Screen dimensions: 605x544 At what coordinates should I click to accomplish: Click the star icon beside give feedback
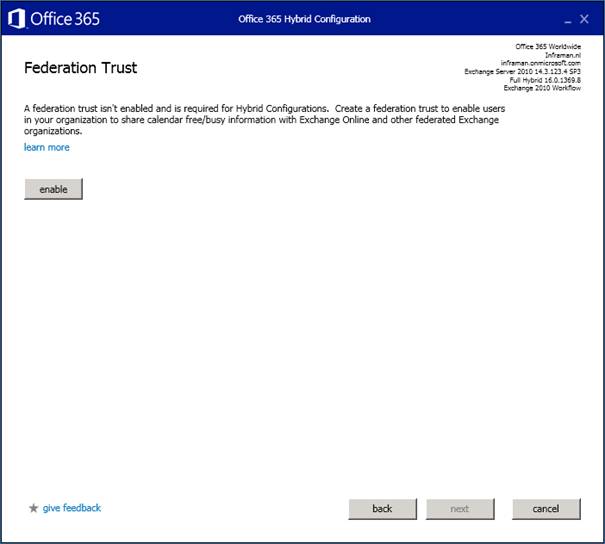(33, 508)
